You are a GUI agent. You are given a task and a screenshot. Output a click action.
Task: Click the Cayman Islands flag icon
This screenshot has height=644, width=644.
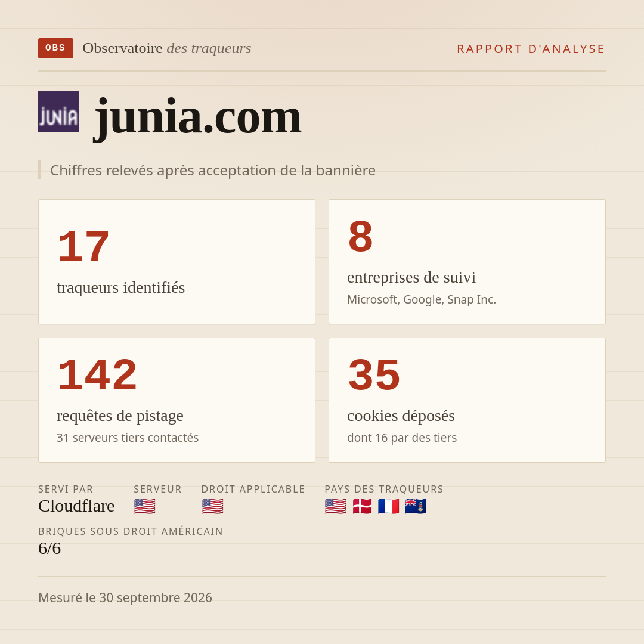pos(415,506)
